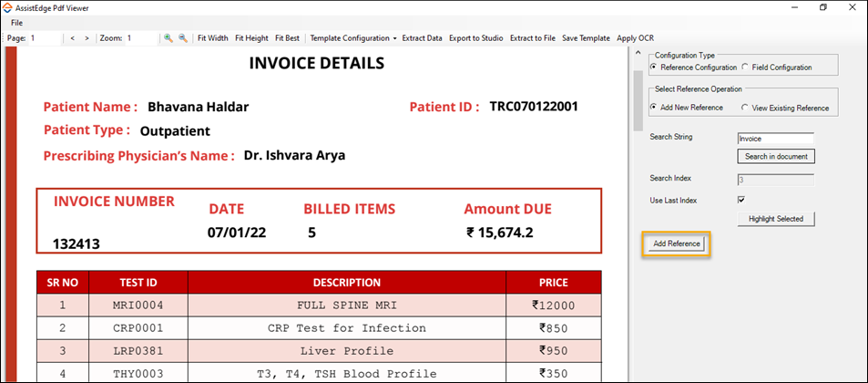Click Extract Data in toolbar
The height and width of the screenshot is (383, 868).
pos(422,38)
